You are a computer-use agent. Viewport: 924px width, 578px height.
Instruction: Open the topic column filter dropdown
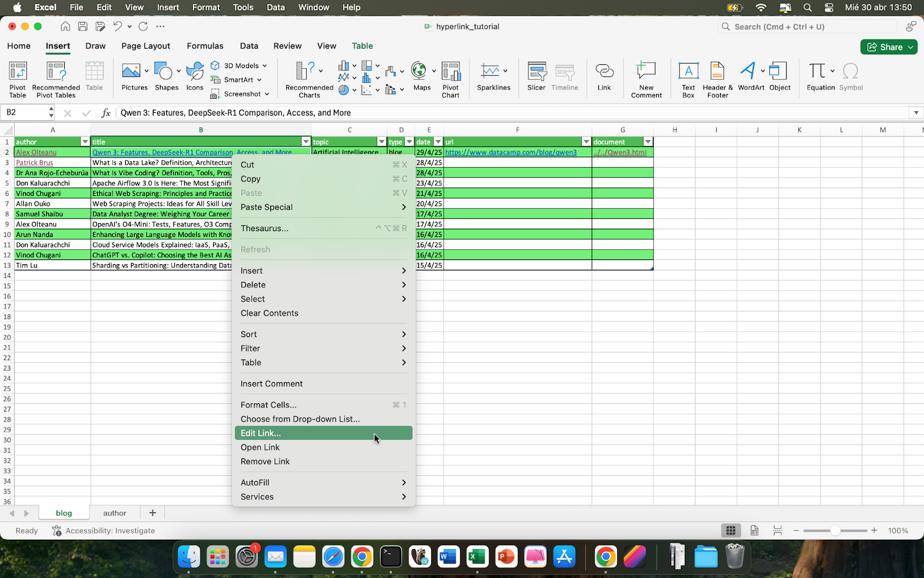point(381,142)
